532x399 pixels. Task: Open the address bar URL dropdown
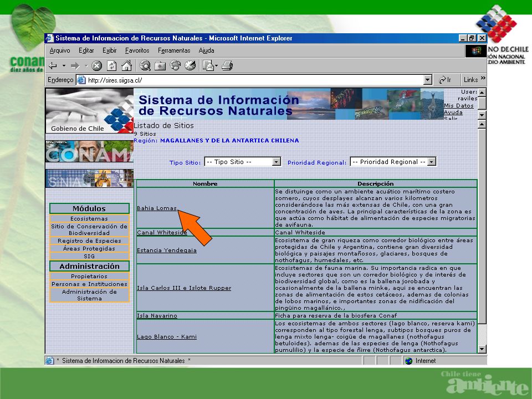[428, 80]
